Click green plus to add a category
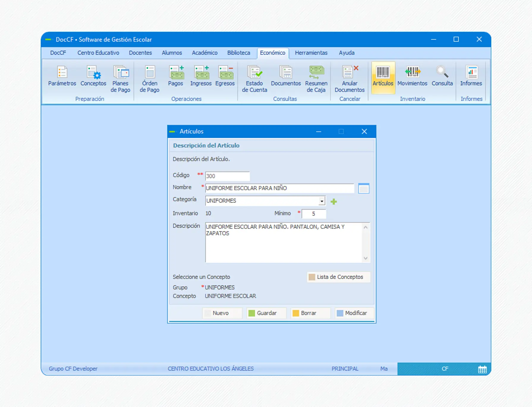 pos(334,202)
